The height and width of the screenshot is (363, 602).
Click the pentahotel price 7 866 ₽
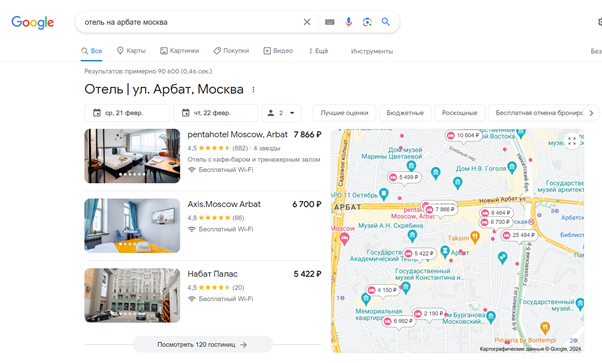(308, 135)
